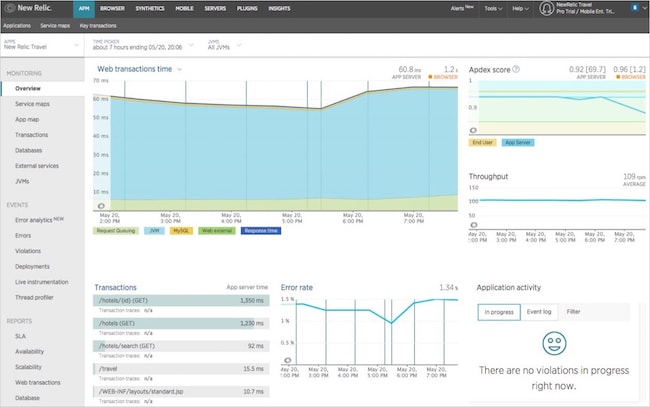Switch to the Servers tab
This screenshot has width=650, height=407.
215,9
